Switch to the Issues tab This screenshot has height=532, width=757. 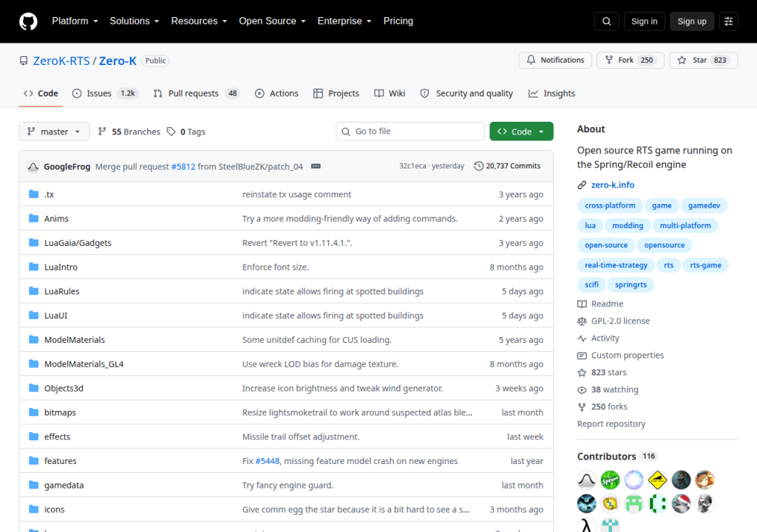(105, 93)
